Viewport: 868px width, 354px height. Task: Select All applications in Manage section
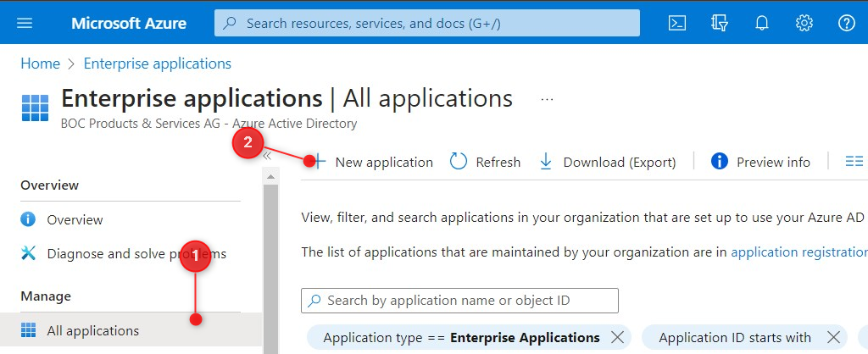coord(92,330)
